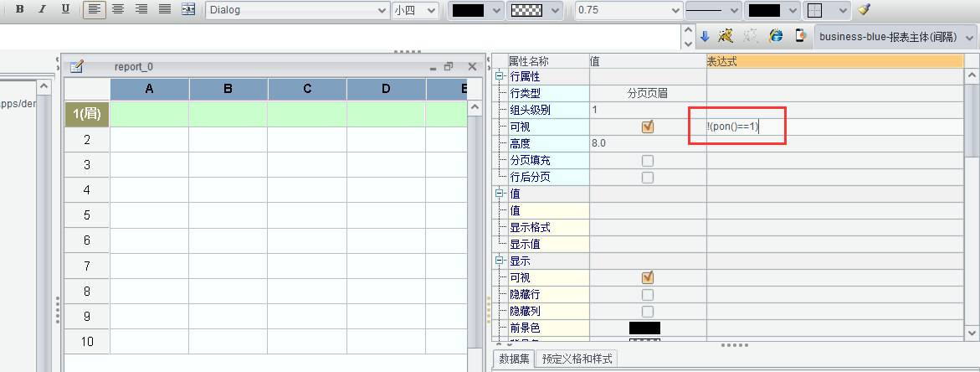The image size is (980, 372).
Task: Select the 行类型 property row
Action: point(548,93)
